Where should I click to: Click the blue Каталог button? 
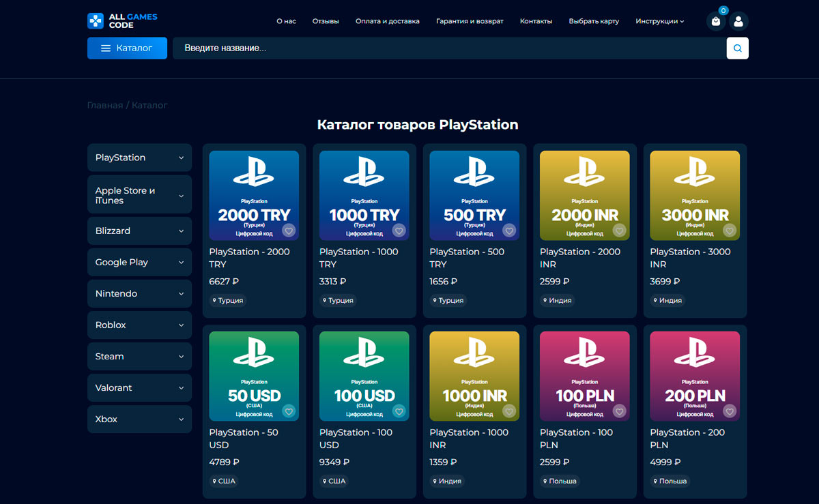click(x=127, y=48)
